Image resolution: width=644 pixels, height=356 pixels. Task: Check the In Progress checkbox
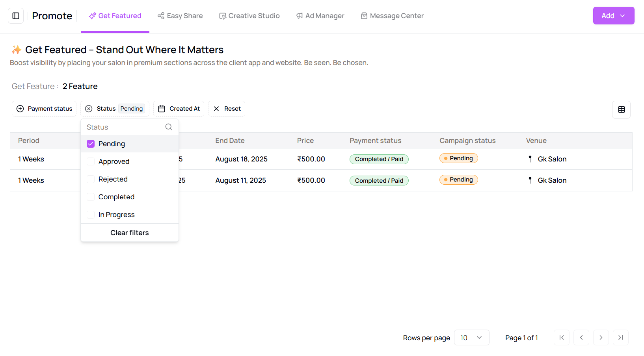tap(91, 215)
